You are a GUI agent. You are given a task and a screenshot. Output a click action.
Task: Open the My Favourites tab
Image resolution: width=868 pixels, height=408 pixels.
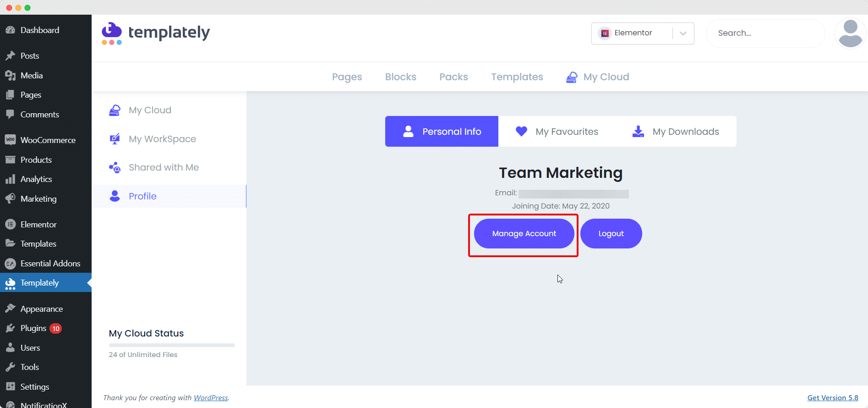coord(557,132)
